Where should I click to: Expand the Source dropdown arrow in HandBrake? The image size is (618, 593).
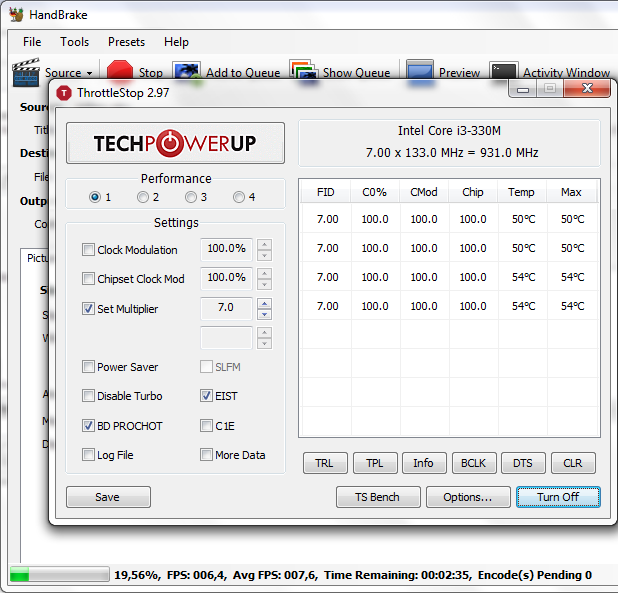(x=89, y=73)
